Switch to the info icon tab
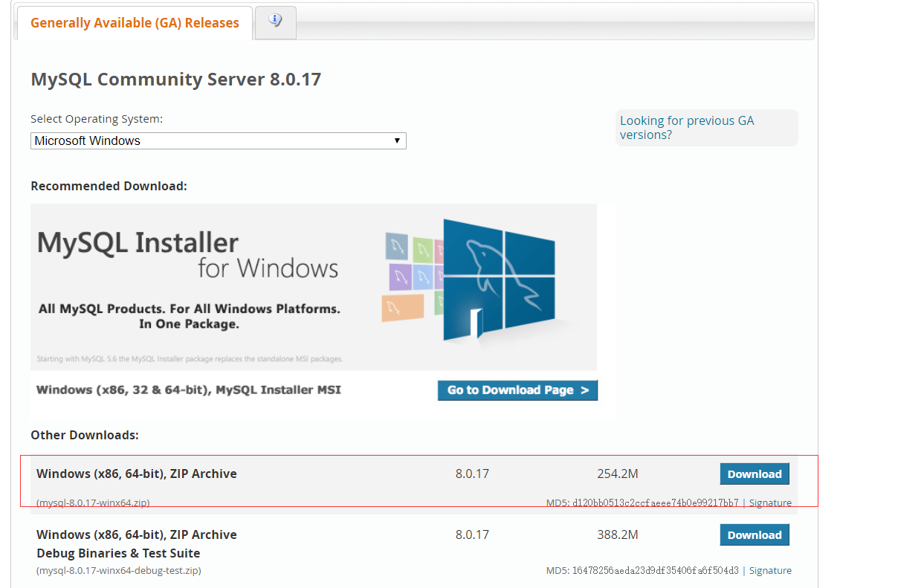The height and width of the screenshot is (588, 898). [276, 22]
